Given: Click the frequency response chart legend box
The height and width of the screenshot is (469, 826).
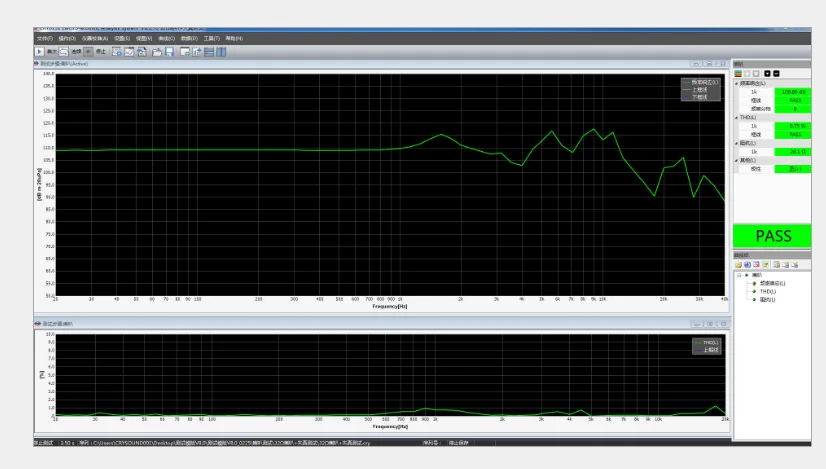Looking at the screenshot, I should point(699,89).
